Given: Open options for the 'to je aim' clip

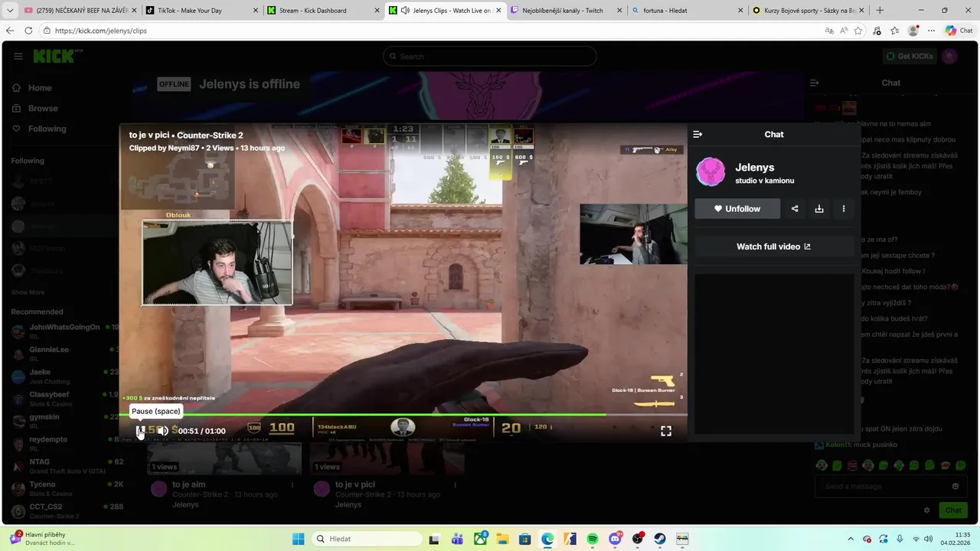Looking at the screenshot, I should (x=292, y=485).
